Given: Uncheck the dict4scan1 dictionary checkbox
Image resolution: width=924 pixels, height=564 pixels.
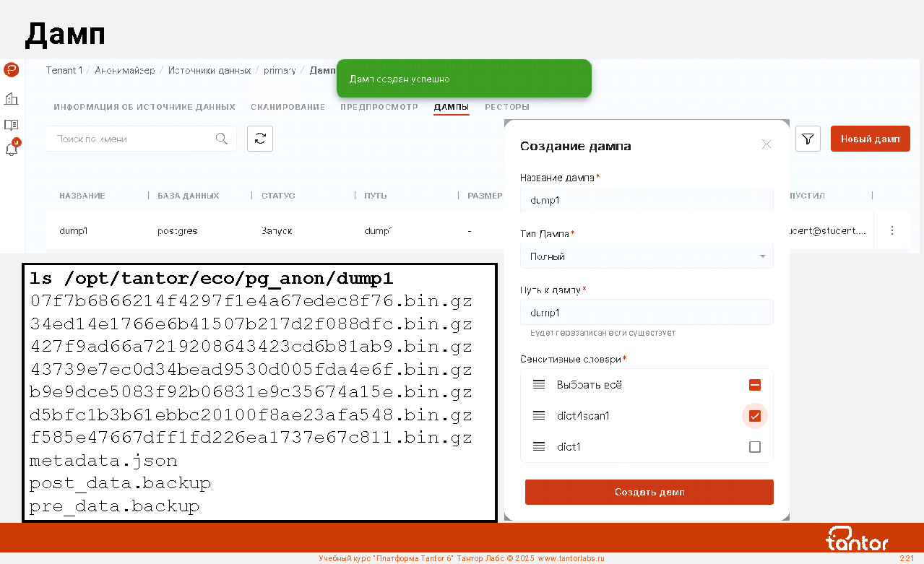Looking at the screenshot, I should tap(755, 416).
